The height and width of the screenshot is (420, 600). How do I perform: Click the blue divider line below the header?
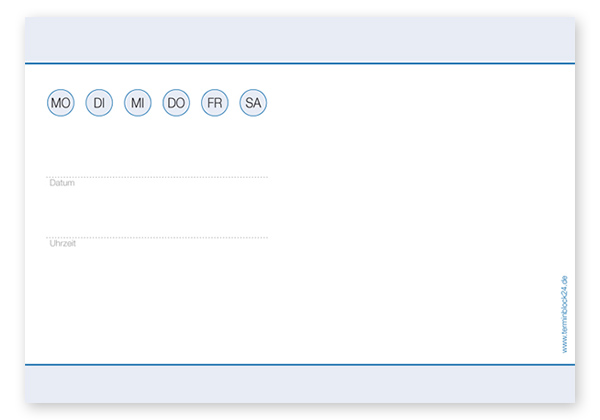click(300, 64)
